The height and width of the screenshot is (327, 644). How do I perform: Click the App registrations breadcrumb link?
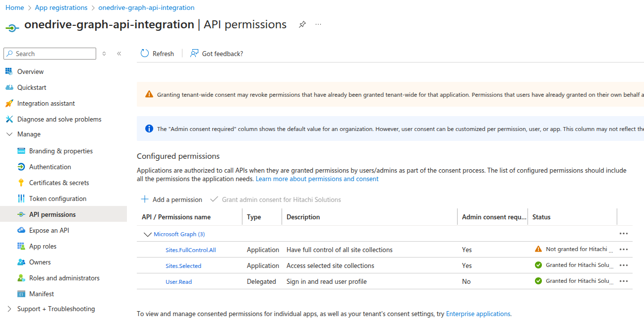pos(61,7)
